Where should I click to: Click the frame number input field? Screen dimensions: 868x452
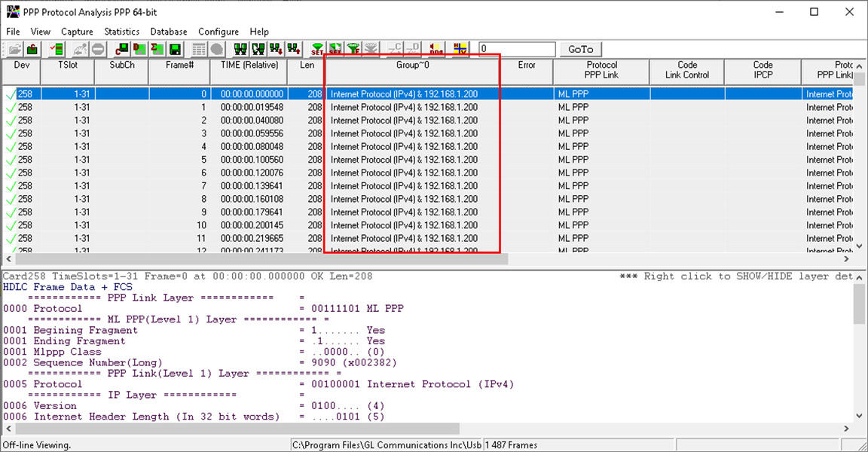[516, 49]
